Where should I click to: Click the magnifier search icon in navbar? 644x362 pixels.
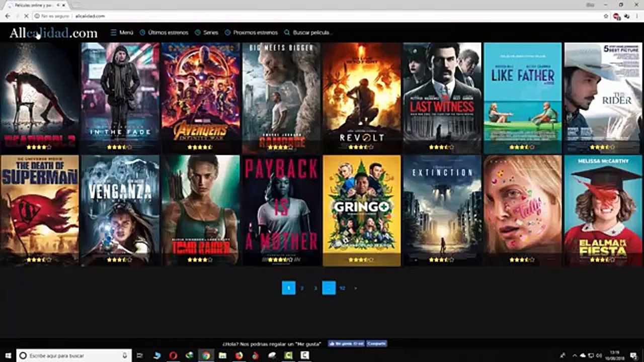coord(287,33)
